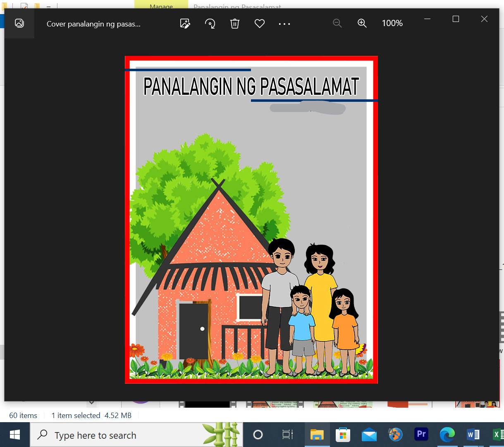Open the See more options menu
The height and width of the screenshot is (447, 504).
[x=284, y=24]
